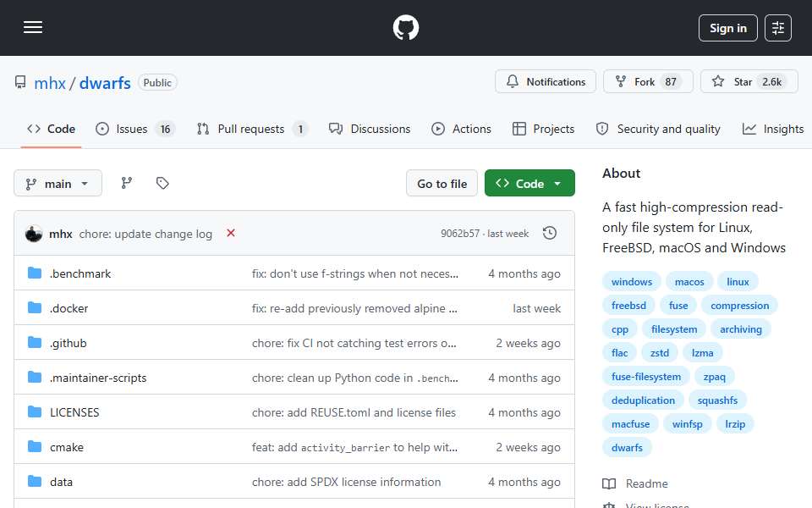Select the dwarfs topic tag
812x508 pixels.
(x=627, y=447)
